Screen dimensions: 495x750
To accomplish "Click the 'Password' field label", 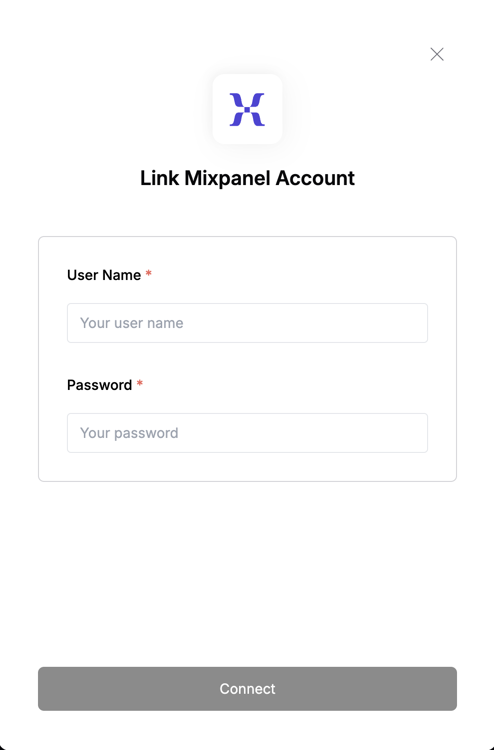I will [x=99, y=385].
